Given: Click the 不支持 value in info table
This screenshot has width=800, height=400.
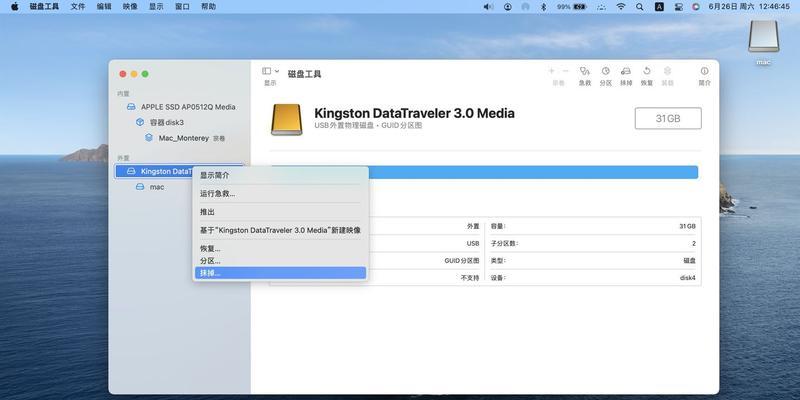Looking at the screenshot, I should click(x=470, y=278).
